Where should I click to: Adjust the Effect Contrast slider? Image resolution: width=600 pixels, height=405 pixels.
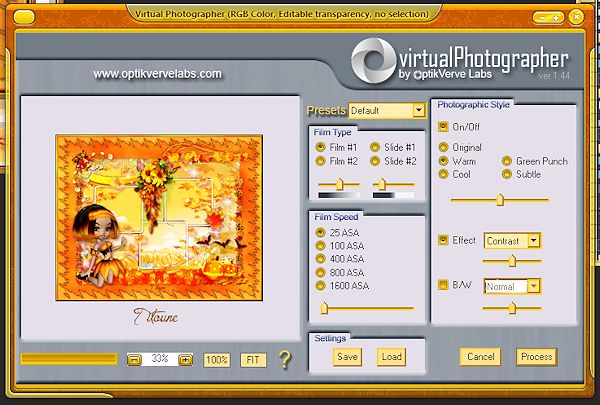pos(512,261)
